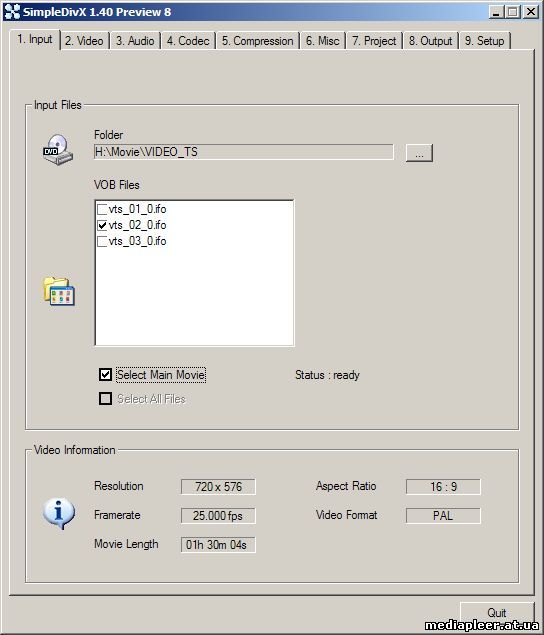Viewport: 544px width, 635px height.
Task: Toggle Select Main Movie checkbox
Action: pos(105,375)
